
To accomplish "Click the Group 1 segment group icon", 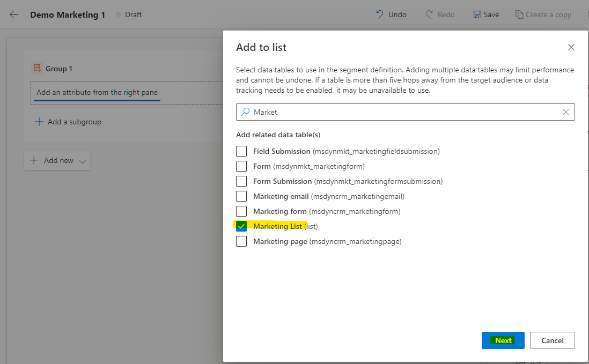I will pyautogui.click(x=36, y=68).
